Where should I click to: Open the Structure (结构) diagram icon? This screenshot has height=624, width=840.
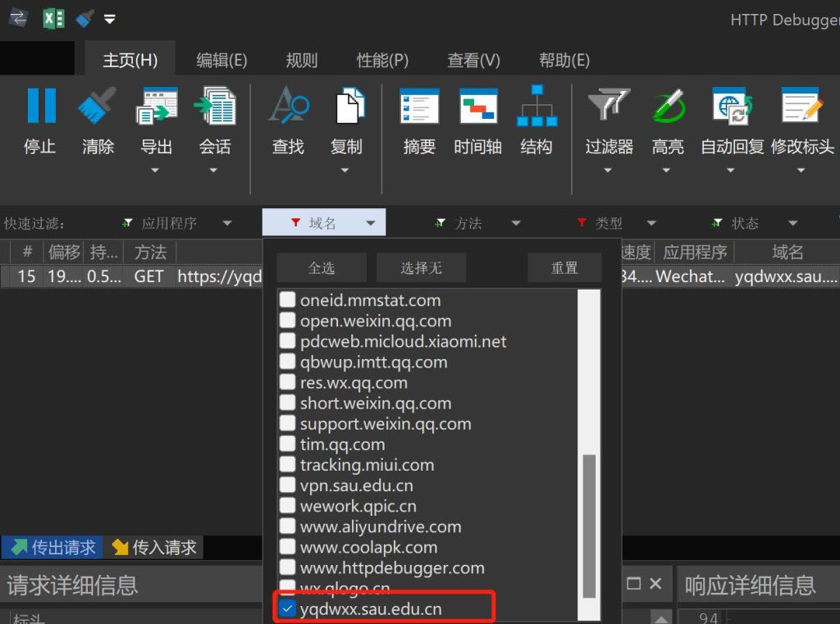pyautogui.click(x=536, y=107)
